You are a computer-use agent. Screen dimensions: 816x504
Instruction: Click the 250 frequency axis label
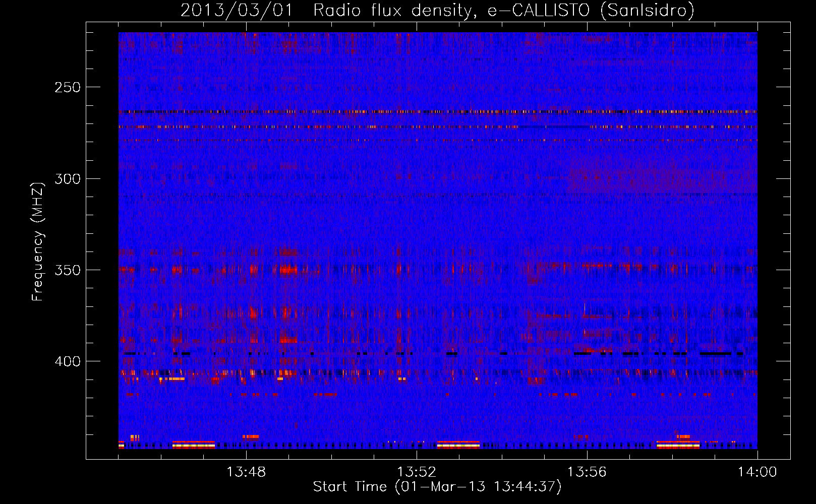[x=67, y=87]
